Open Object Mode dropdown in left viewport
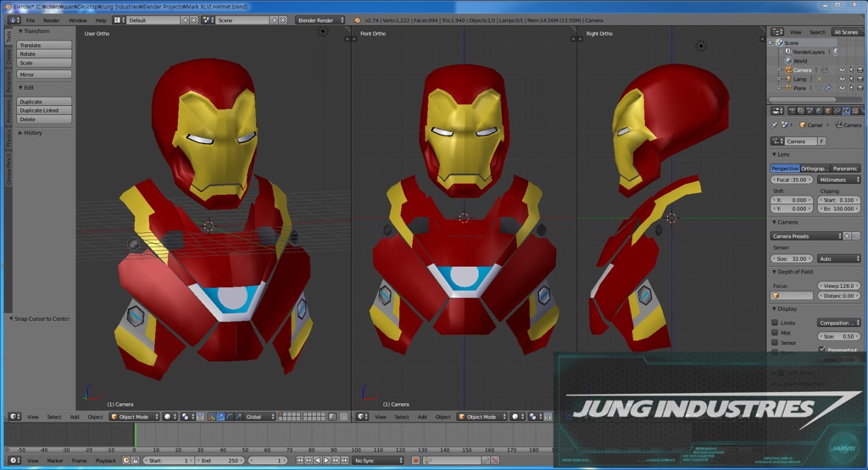The width and height of the screenshot is (868, 470). click(x=134, y=417)
